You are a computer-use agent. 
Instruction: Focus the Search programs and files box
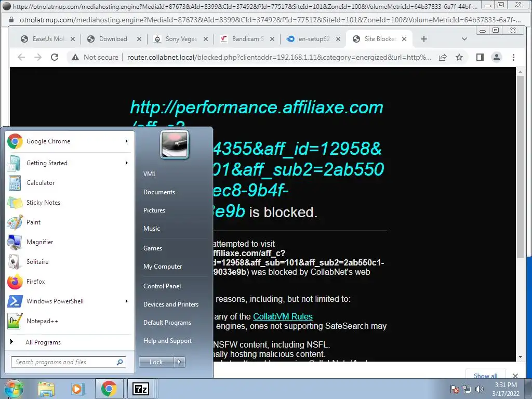[68, 362]
